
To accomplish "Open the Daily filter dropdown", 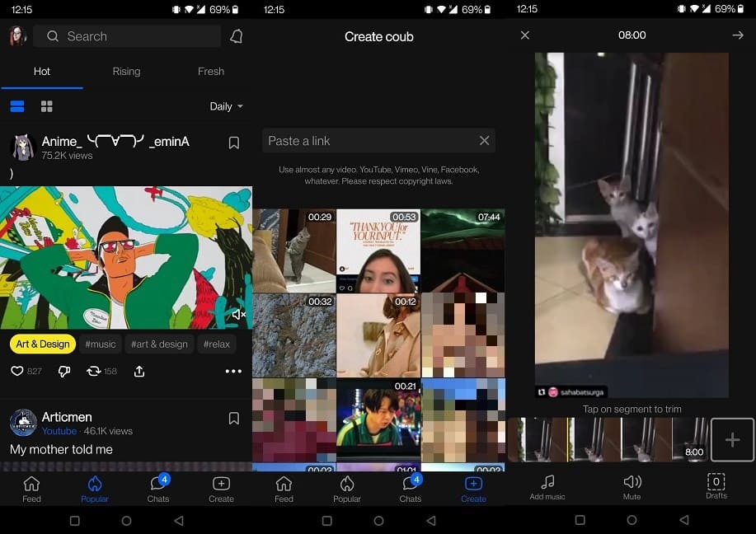I will (226, 105).
